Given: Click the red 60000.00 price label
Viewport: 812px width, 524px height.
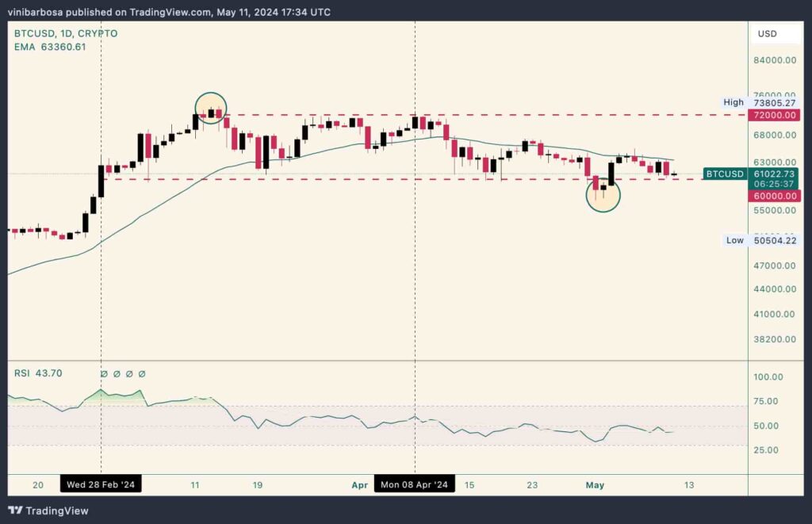Looking at the screenshot, I should [773, 195].
